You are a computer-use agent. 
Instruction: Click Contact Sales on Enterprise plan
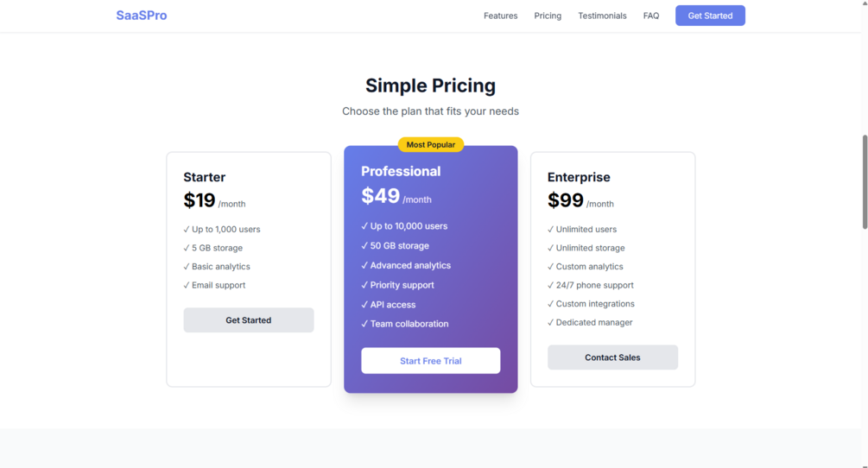pyautogui.click(x=613, y=357)
